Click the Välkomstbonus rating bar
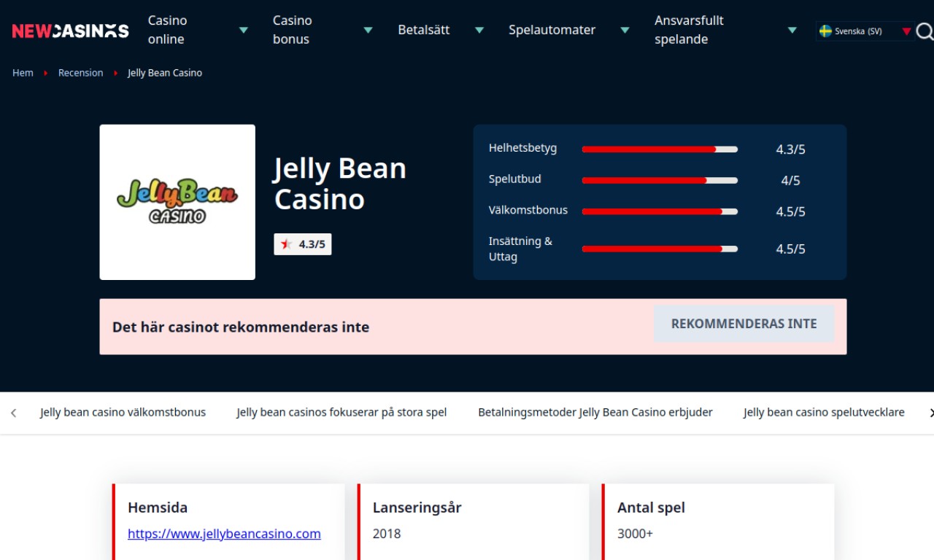The height and width of the screenshot is (560, 934). pos(660,211)
